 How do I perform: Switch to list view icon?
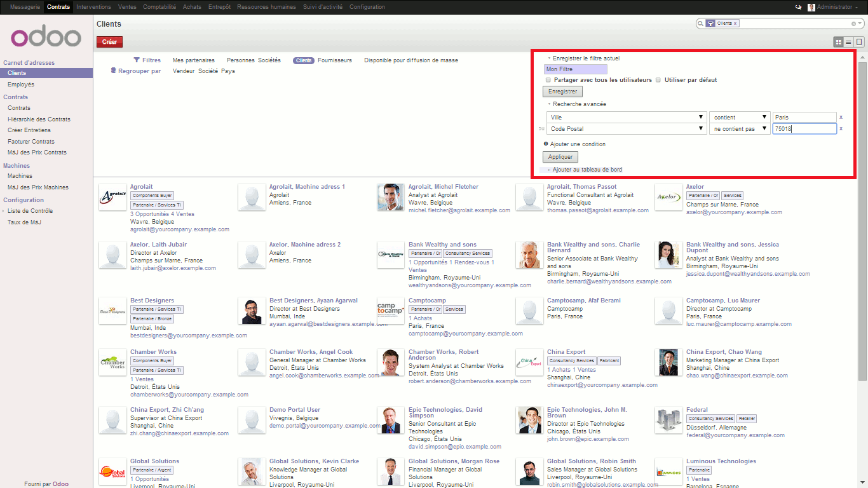click(849, 41)
